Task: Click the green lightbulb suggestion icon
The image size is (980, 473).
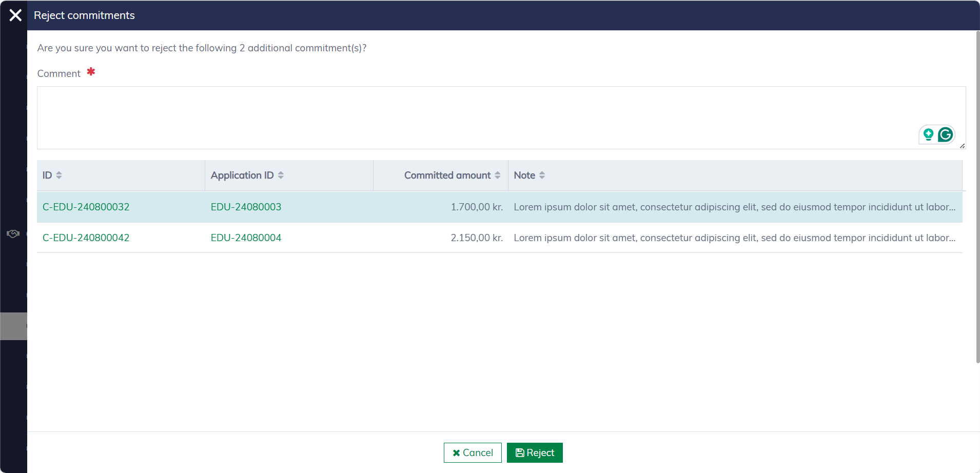Action: point(928,135)
